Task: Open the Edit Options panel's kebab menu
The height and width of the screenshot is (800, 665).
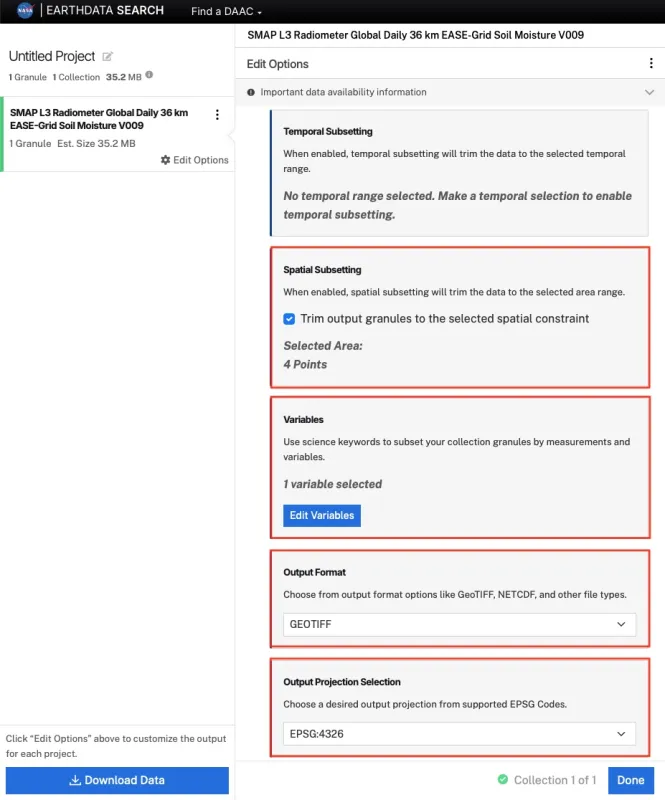Action: (x=651, y=64)
